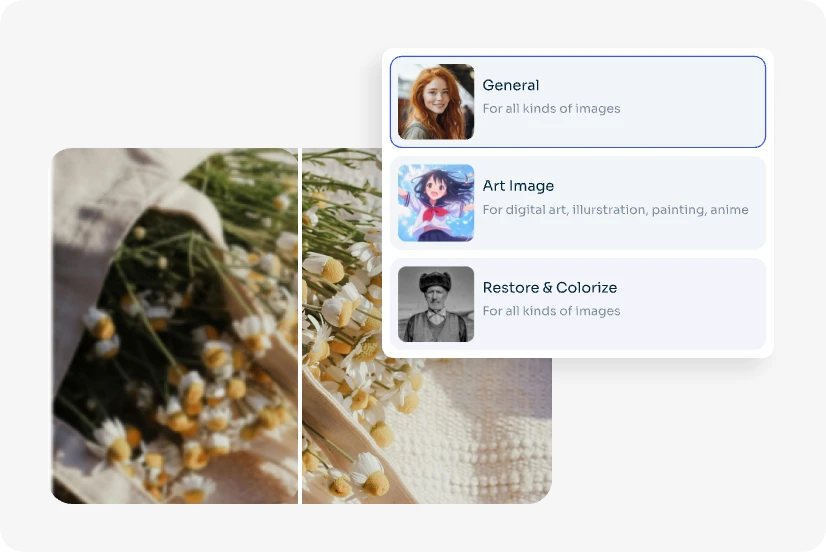
Task: Click the "Art Image" title text
Action: [518, 186]
